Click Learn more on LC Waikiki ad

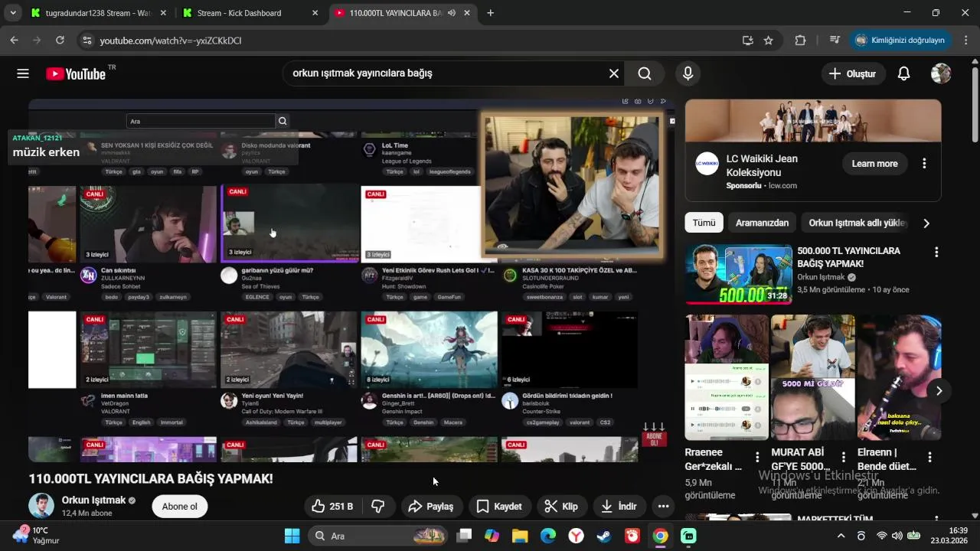tap(874, 163)
